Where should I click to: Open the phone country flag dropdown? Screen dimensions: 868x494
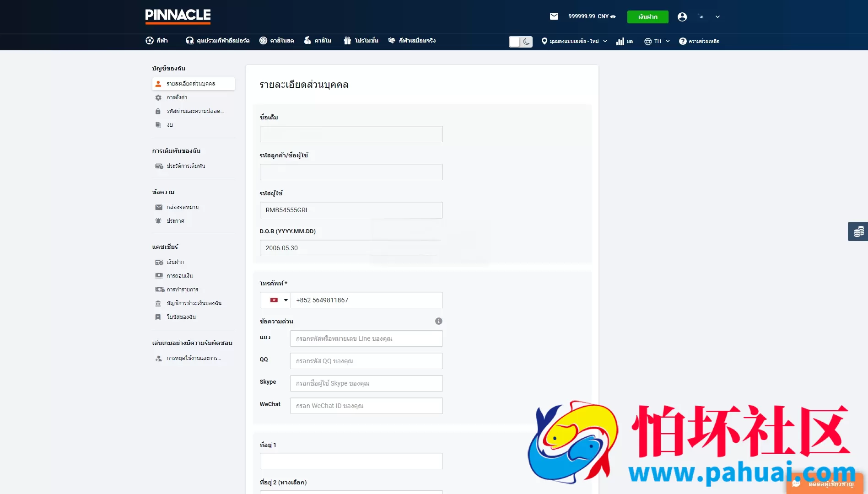275,300
